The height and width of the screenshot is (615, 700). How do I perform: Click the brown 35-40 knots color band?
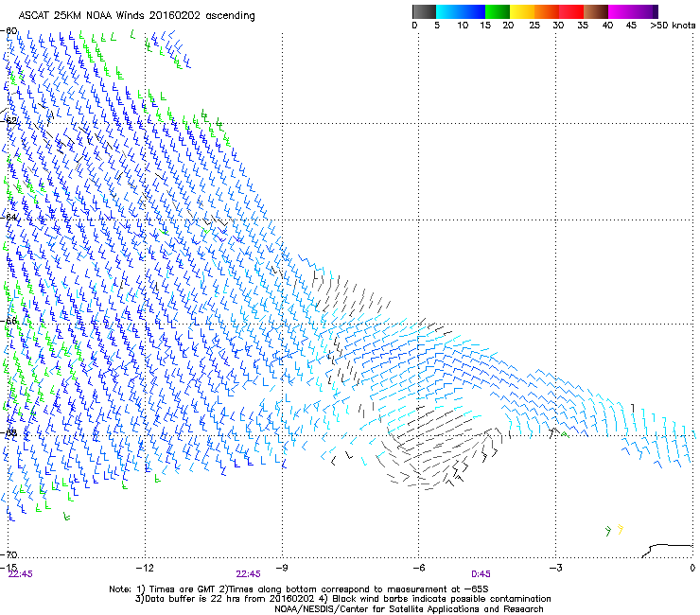(596, 11)
